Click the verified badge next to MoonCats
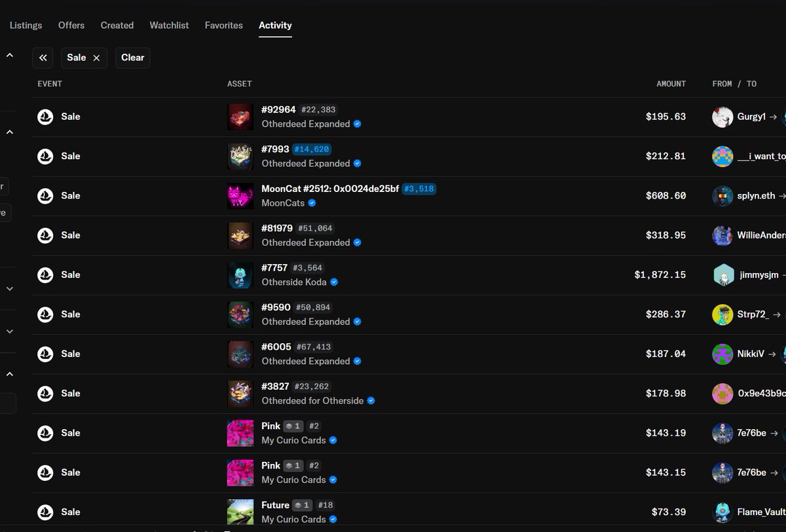Viewport: 786px width, 532px height. [x=312, y=203]
